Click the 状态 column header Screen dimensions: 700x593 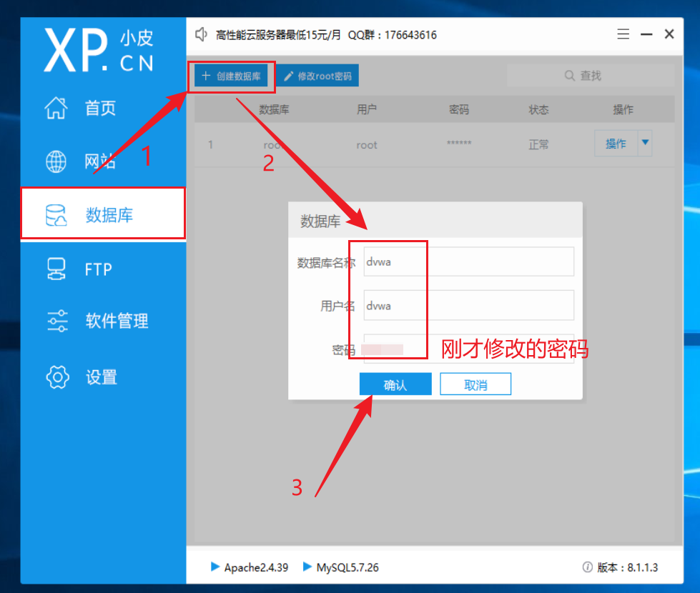pos(538,110)
